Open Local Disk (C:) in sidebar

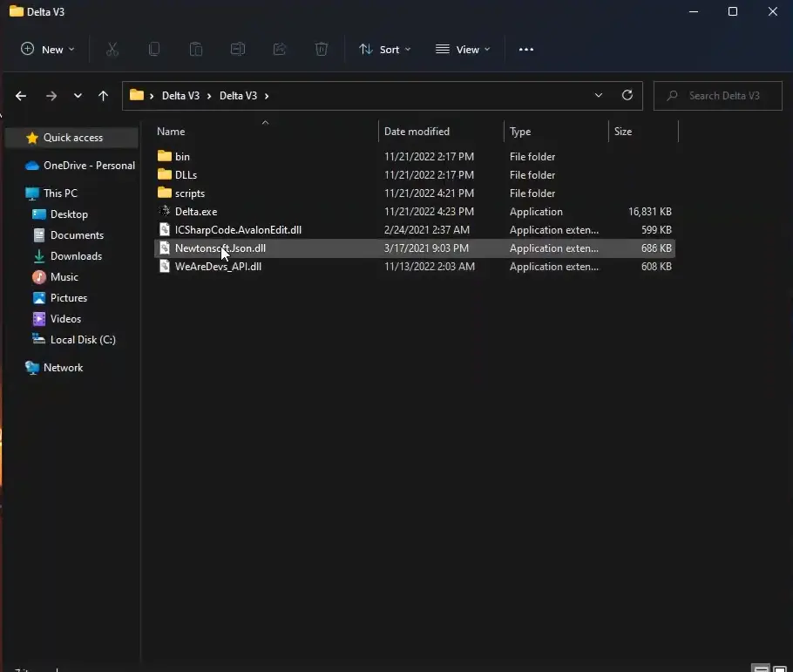click(83, 340)
